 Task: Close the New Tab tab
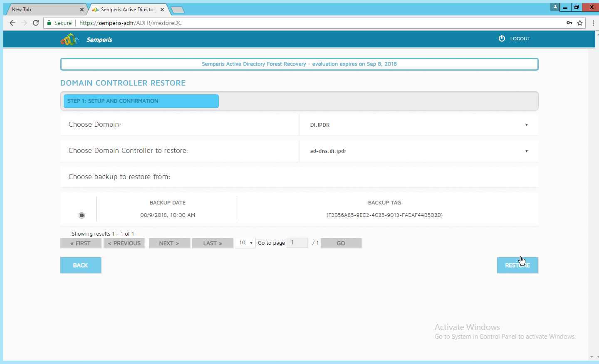coord(82,10)
